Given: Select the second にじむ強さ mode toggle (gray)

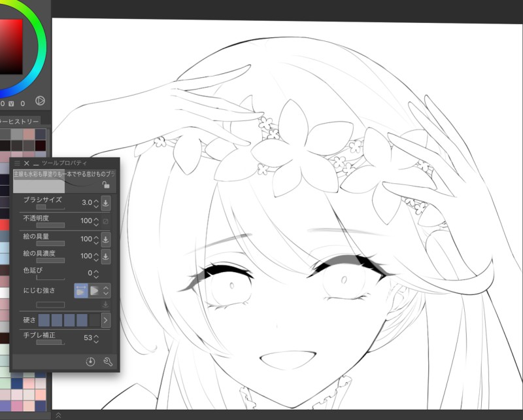Looking at the screenshot, I should pyautogui.click(x=95, y=290).
